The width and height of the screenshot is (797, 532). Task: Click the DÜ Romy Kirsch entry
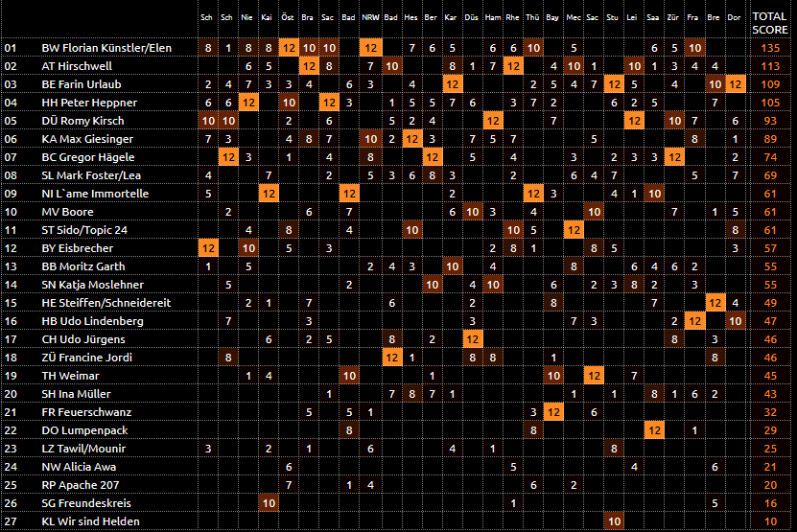pyautogui.click(x=82, y=121)
